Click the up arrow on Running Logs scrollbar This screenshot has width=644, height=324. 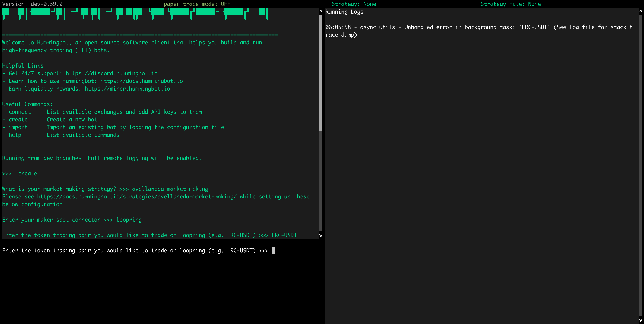pos(641,11)
